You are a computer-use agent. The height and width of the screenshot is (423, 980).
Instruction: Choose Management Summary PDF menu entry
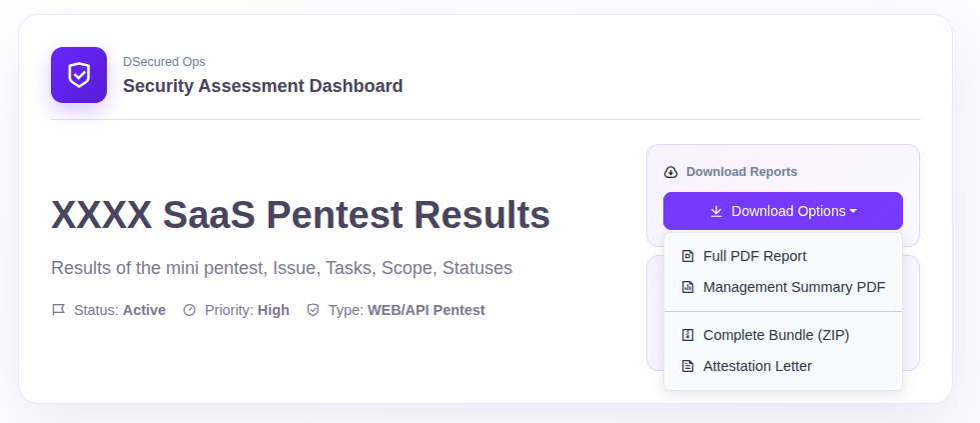[793, 287]
